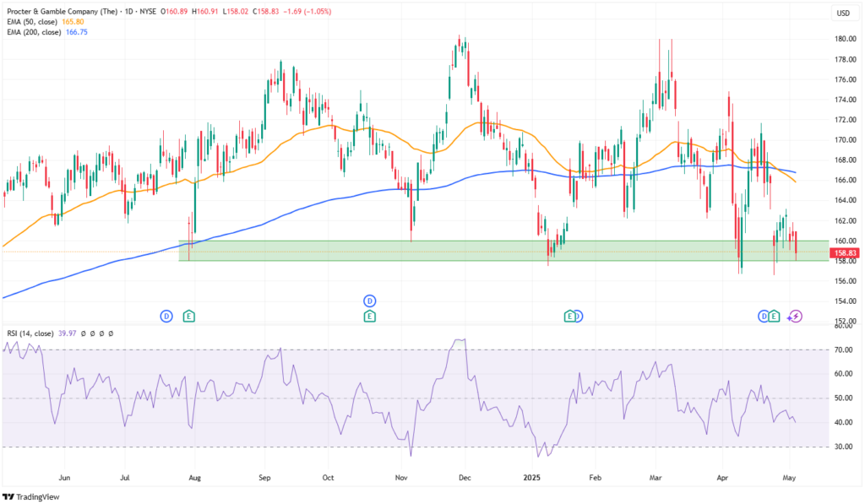Click the 170.00 price axis label
The height and width of the screenshot is (504, 865).
tap(846, 139)
